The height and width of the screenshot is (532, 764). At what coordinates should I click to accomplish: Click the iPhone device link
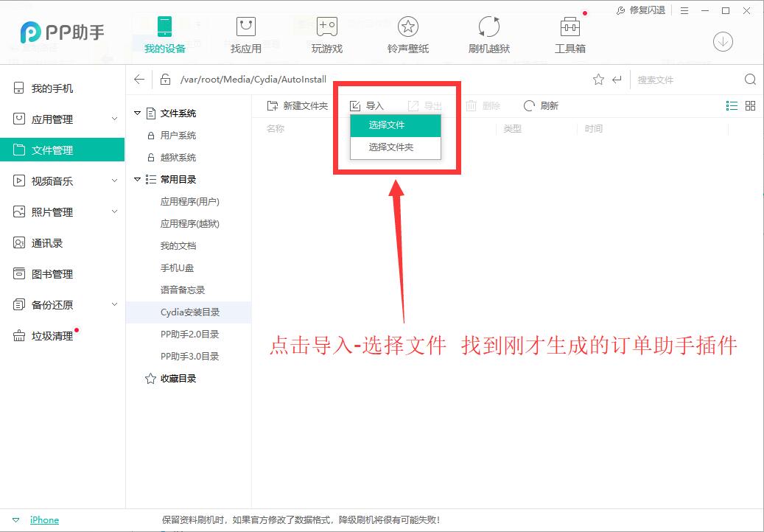[x=44, y=520]
